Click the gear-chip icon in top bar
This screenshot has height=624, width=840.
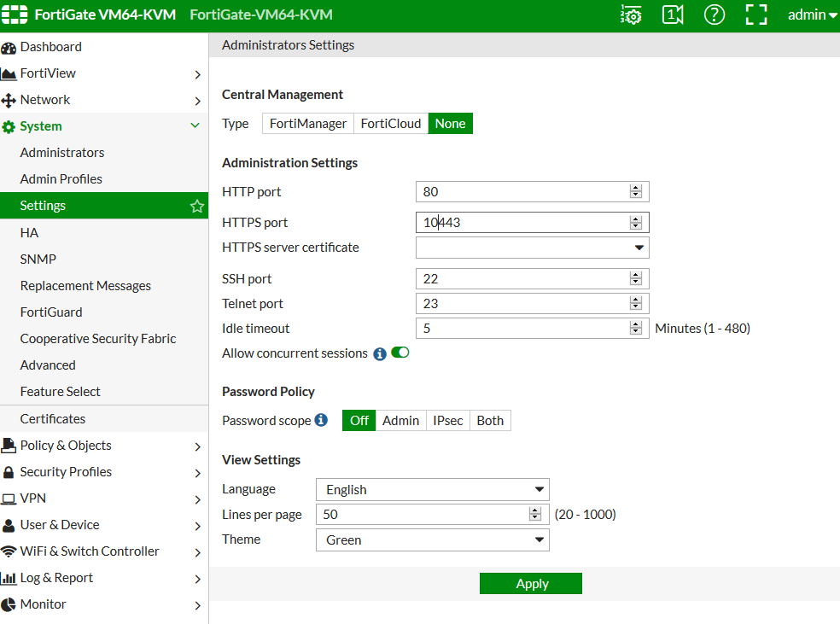632,15
